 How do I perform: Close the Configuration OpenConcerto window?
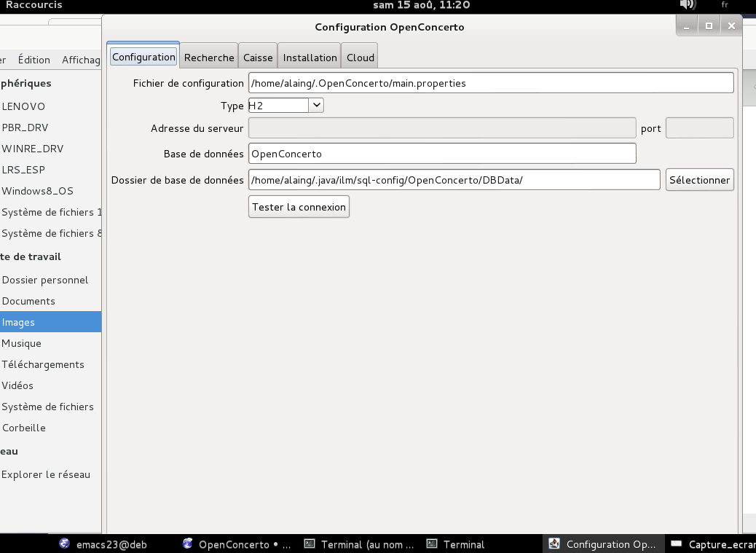tap(731, 26)
